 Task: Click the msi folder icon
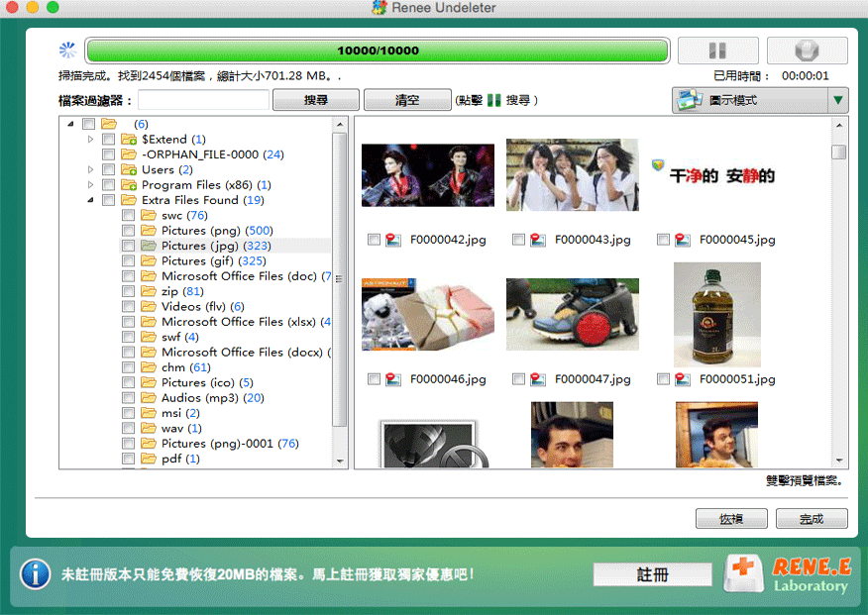(x=148, y=413)
